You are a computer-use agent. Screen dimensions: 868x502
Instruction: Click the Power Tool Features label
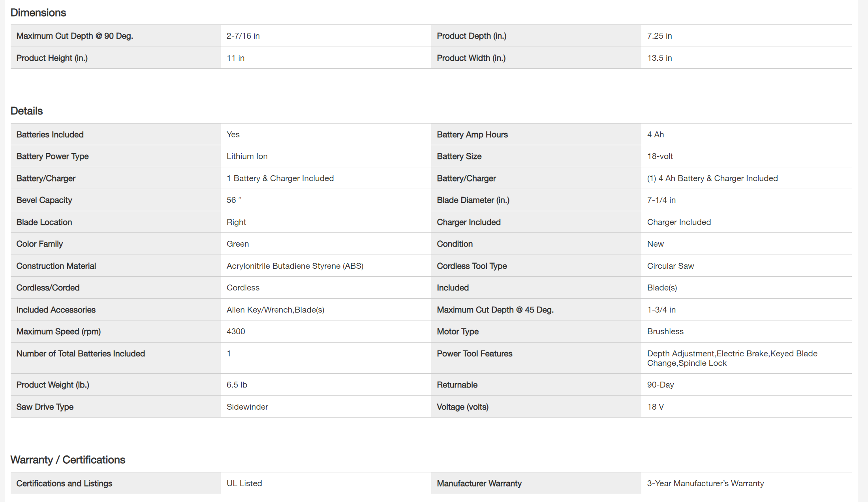coord(474,354)
